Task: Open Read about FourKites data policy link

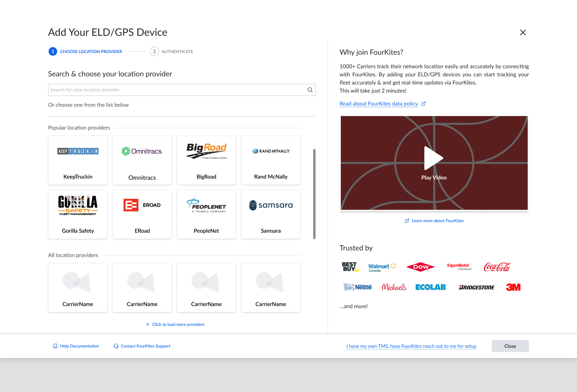Action: pyautogui.click(x=379, y=104)
